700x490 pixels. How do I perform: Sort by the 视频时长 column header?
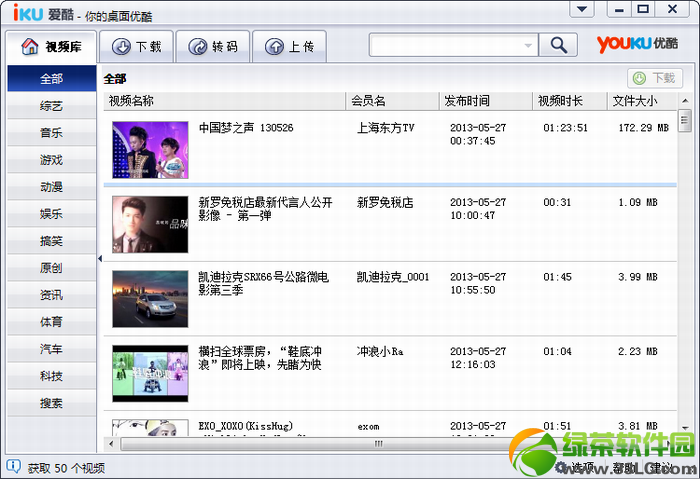click(570, 101)
